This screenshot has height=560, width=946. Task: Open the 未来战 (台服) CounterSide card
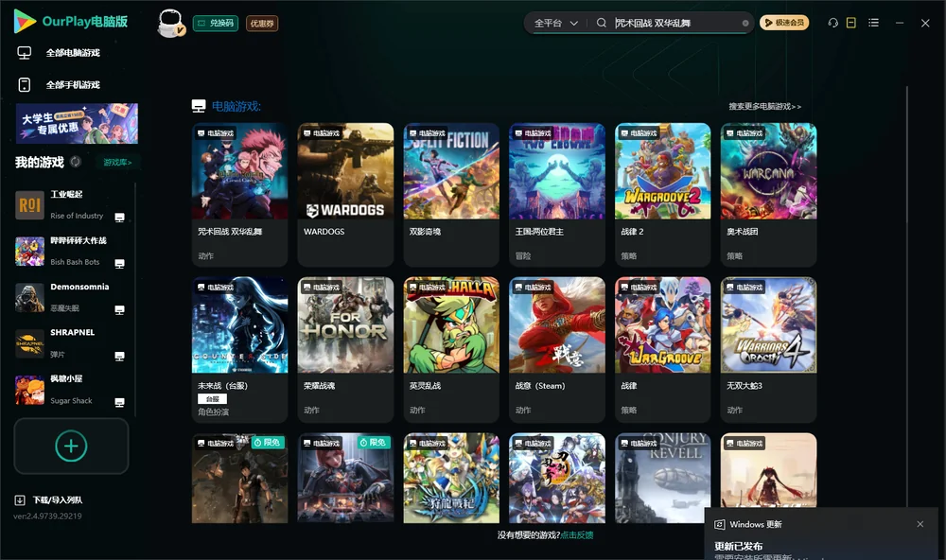[239, 349]
